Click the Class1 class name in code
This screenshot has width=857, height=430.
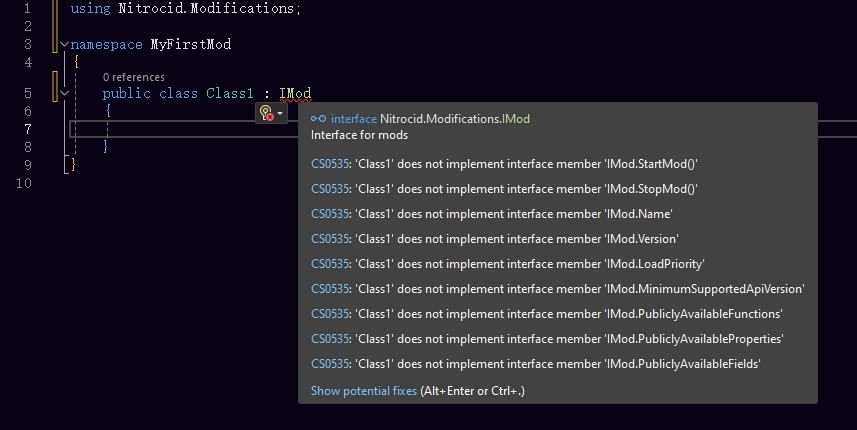point(231,94)
